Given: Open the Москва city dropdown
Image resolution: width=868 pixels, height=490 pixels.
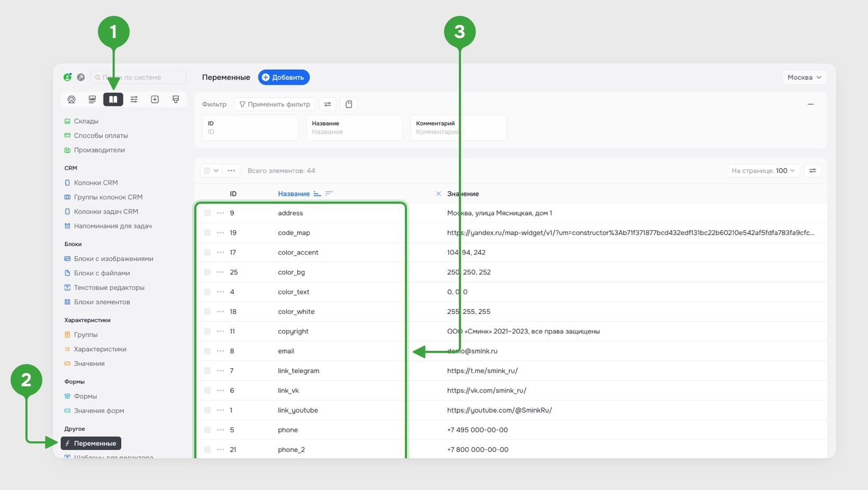Looking at the screenshot, I should point(804,77).
